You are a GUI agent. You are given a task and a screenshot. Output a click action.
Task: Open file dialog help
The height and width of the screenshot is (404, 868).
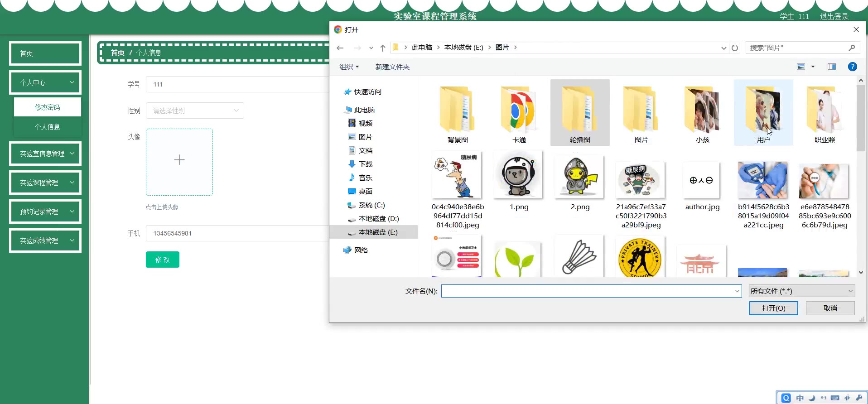pos(852,67)
